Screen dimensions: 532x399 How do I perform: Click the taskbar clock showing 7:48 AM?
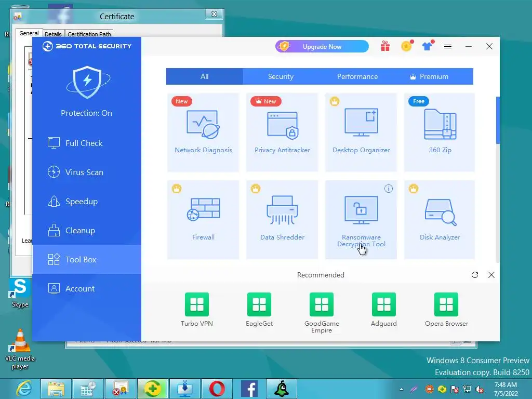coord(506,389)
